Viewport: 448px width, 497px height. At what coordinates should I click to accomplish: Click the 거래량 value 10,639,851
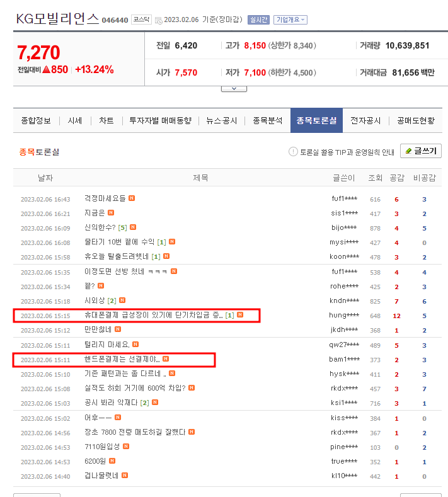[x=407, y=45]
